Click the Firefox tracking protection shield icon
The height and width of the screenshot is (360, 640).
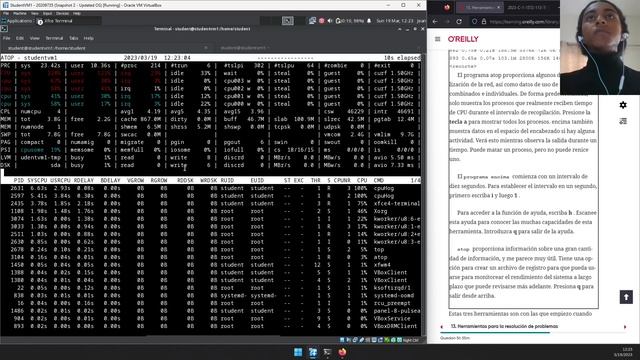475,21
